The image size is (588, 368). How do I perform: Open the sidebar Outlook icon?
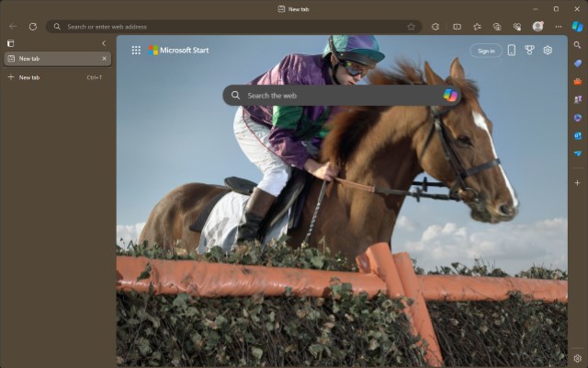pyautogui.click(x=578, y=135)
